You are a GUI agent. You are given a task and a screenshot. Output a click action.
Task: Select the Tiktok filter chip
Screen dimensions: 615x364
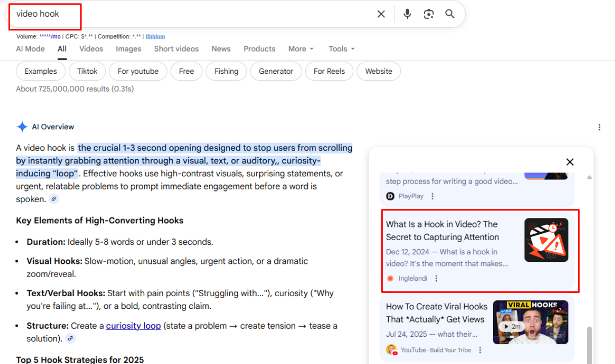point(87,71)
